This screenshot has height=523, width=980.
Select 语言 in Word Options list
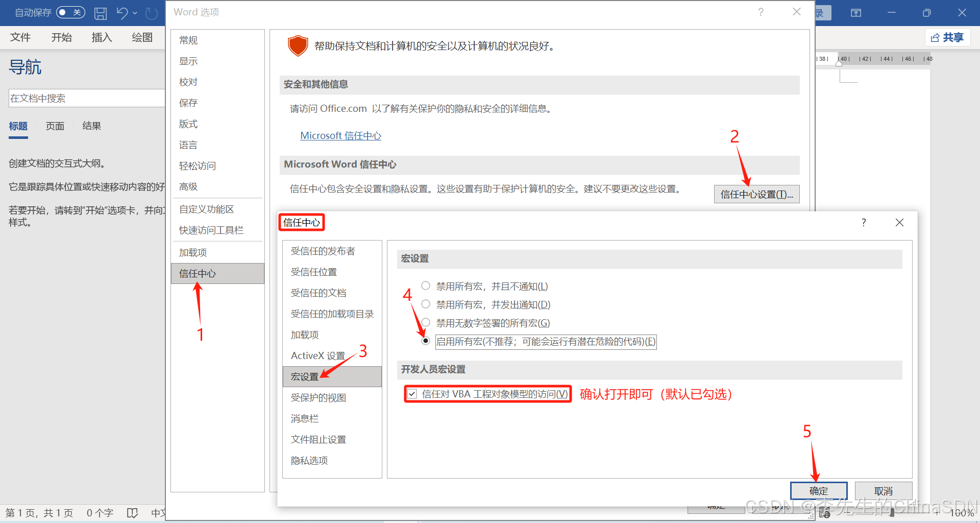[x=217, y=145]
